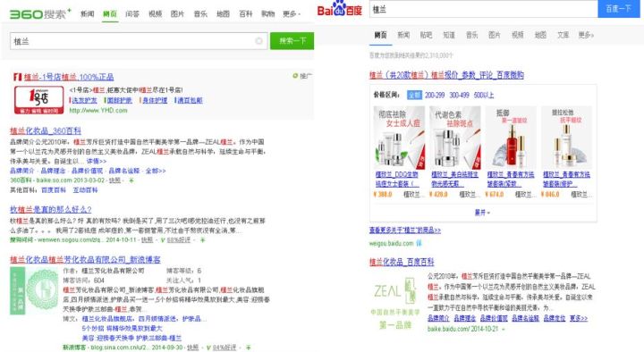The width and height of the screenshot is (644, 352).
Task: Clear the 360 search box text
Action: click(258, 40)
